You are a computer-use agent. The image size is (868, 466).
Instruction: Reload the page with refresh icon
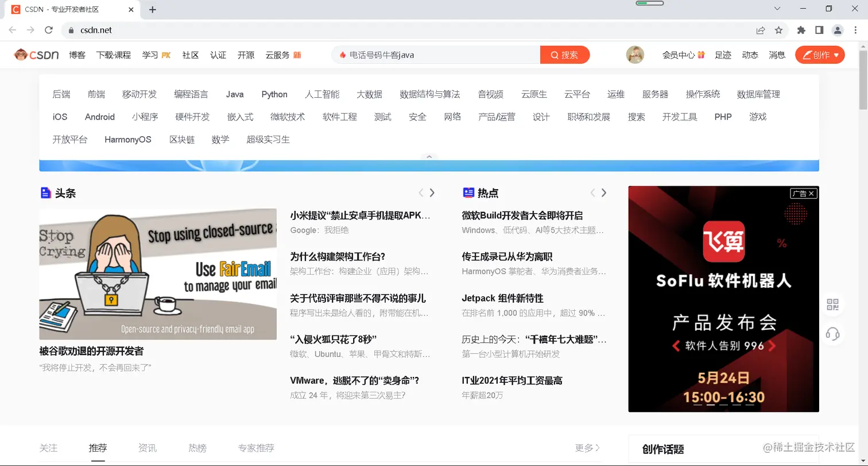[49, 30]
